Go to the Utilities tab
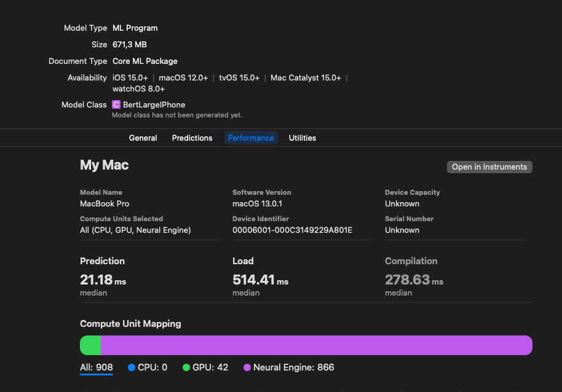This screenshot has width=562, height=392. [x=303, y=138]
